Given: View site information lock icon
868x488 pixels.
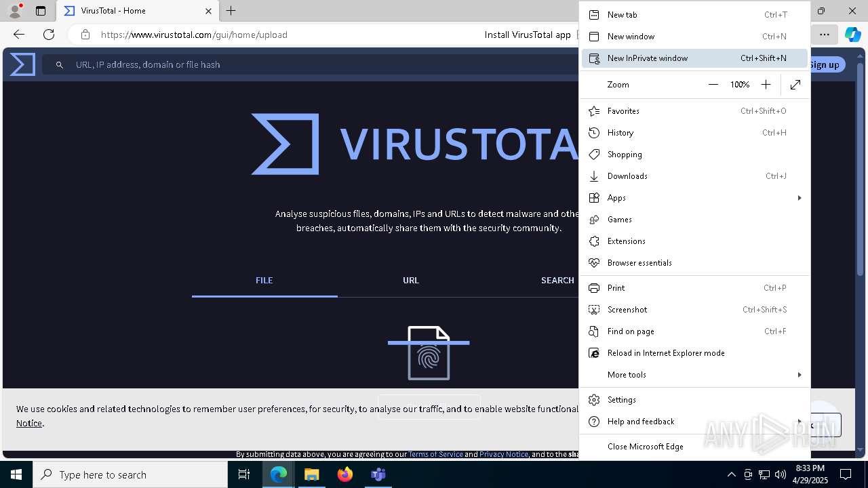Looking at the screenshot, I should point(85,35).
